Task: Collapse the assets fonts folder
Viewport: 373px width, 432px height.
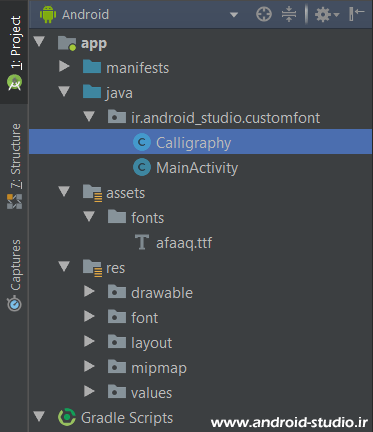Action: click(89, 217)
